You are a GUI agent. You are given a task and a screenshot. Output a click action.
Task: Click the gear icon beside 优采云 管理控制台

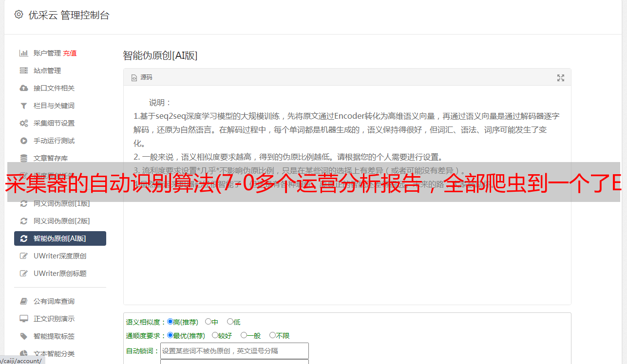pyautogui.click(x=19, y=15)
